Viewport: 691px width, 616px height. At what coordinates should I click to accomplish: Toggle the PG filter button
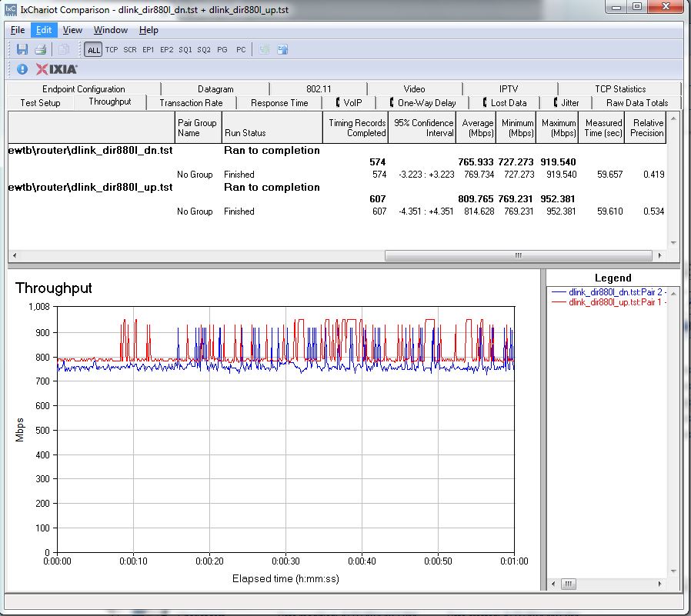pyautogui.click(x=222, y=50)
